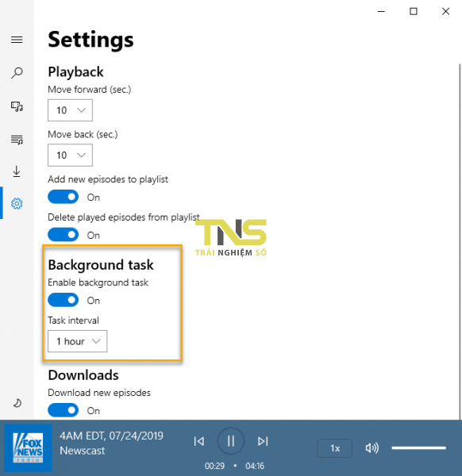Open Move back seconds dropdown

70,155
